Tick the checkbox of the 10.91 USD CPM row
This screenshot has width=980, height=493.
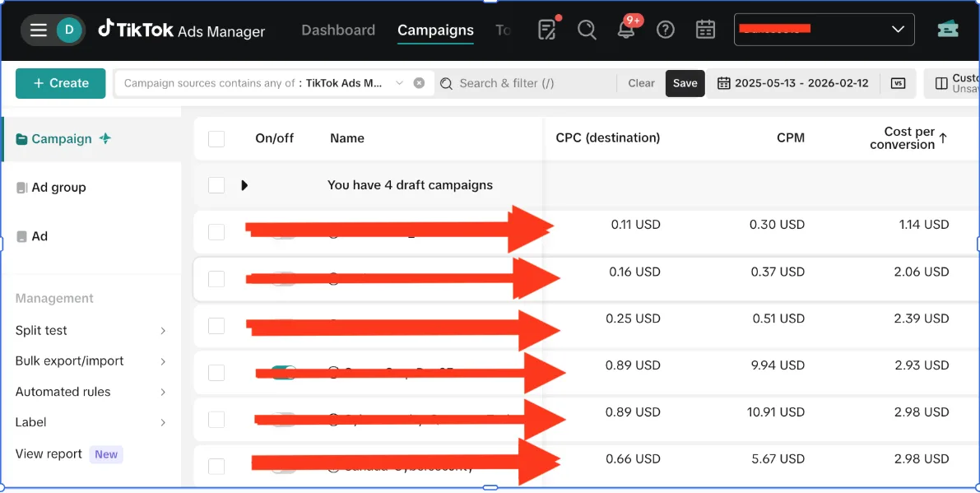(x=216, y=419)
